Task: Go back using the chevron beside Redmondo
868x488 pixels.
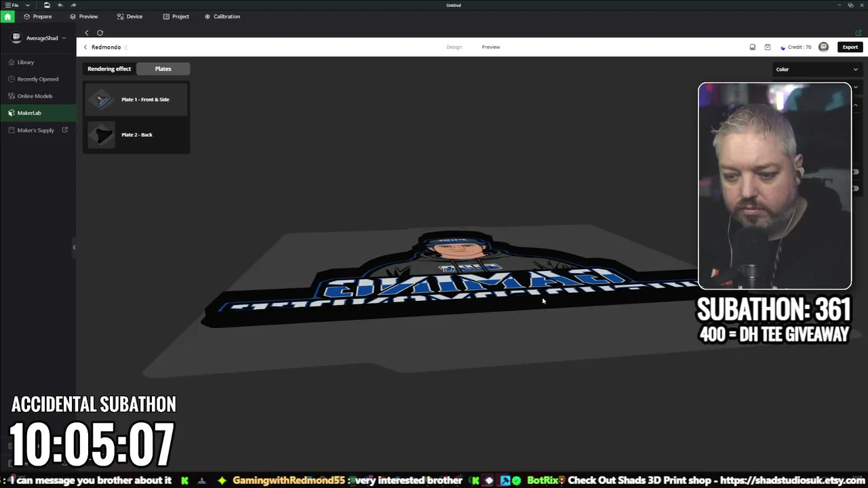Action: point(85,47)
